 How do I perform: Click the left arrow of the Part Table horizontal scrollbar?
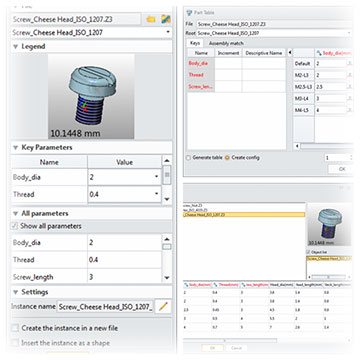(297, 146)
